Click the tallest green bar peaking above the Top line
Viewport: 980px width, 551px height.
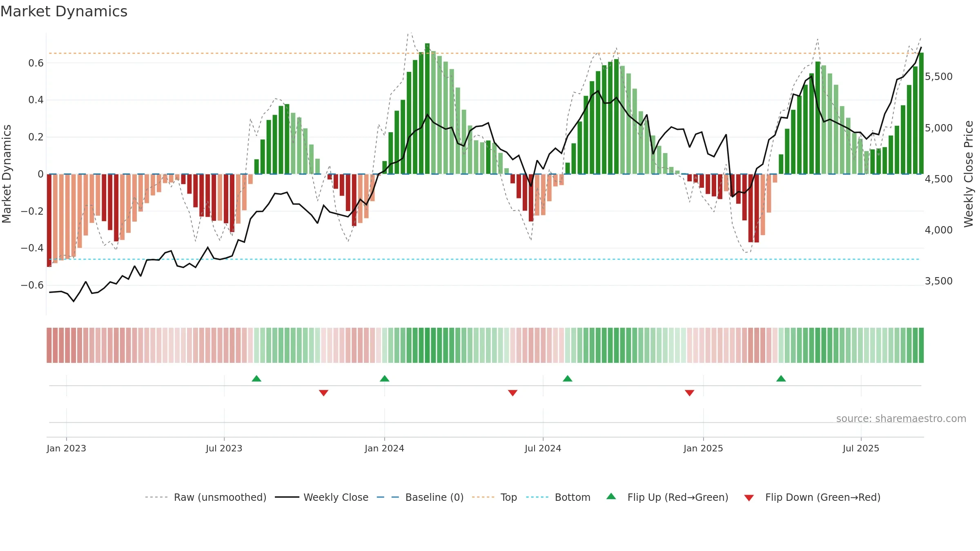(x=427, y=109)
